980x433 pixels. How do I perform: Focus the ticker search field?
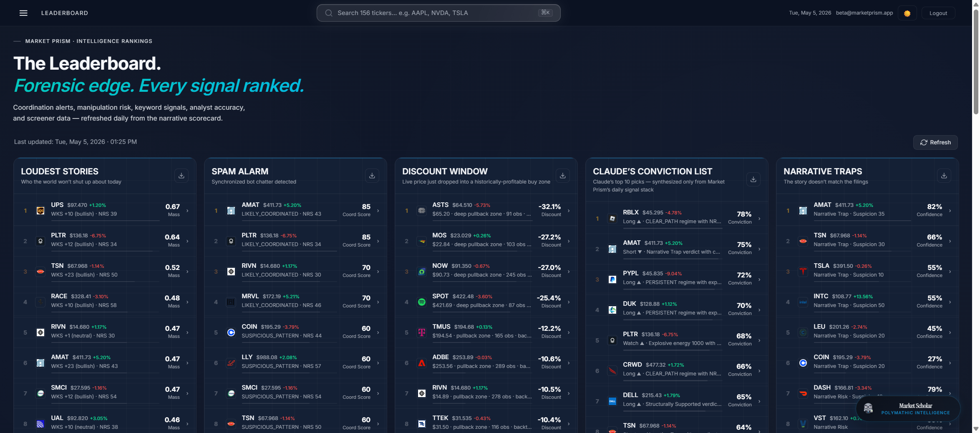438,13
